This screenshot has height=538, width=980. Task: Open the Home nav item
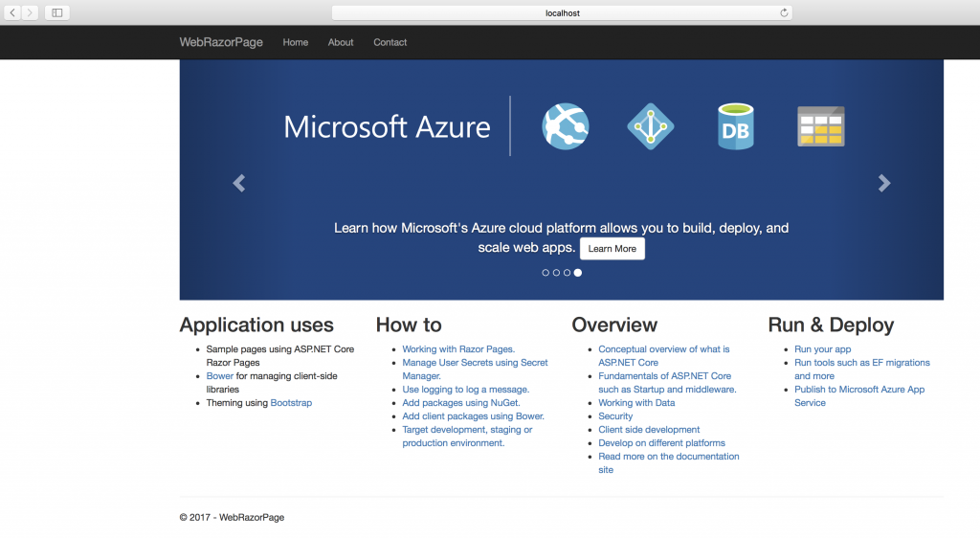(295, 42)
